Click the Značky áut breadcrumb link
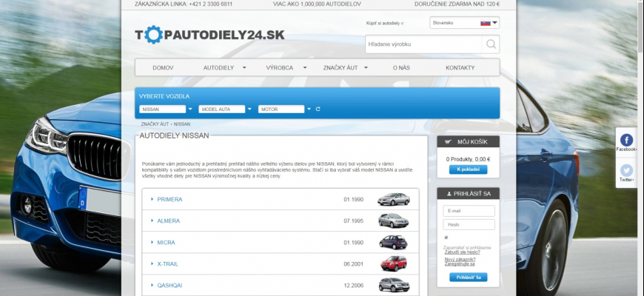Viewport: 644px width, 296px height. 155,124
